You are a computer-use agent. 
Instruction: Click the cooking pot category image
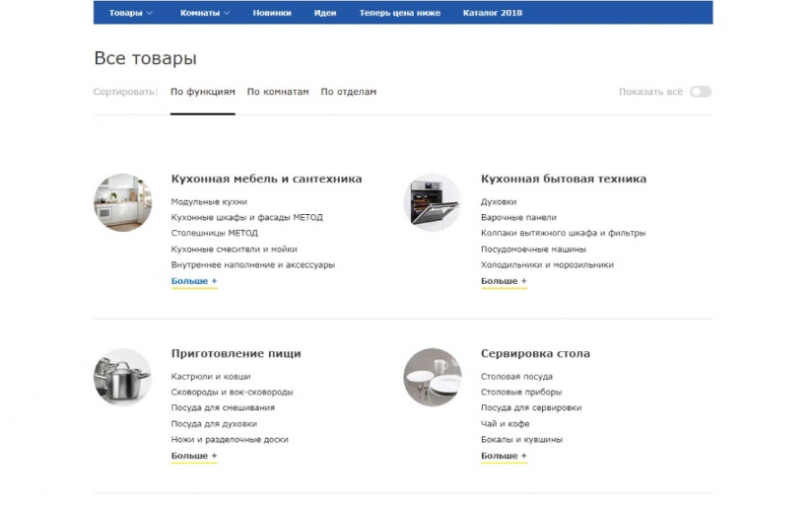tap(123, 377)
